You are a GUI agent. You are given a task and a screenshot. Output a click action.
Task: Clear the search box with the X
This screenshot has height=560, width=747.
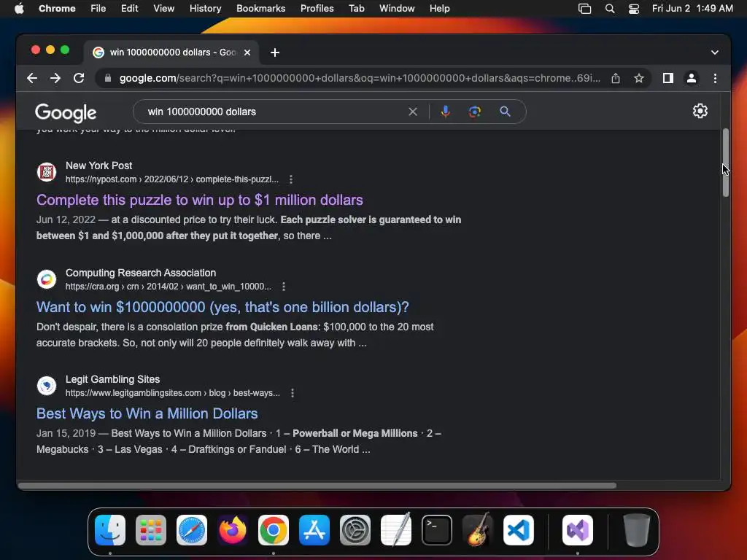tap(413, 112)
